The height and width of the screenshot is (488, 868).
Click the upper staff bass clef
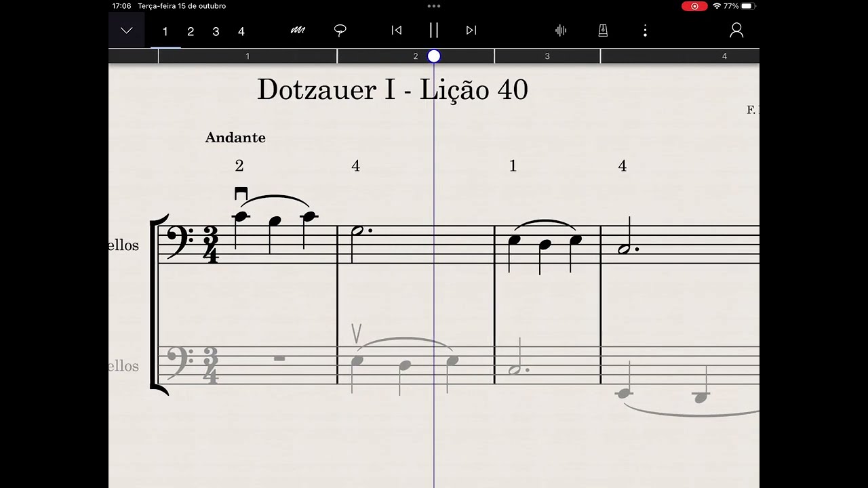(x=181, y=241)
